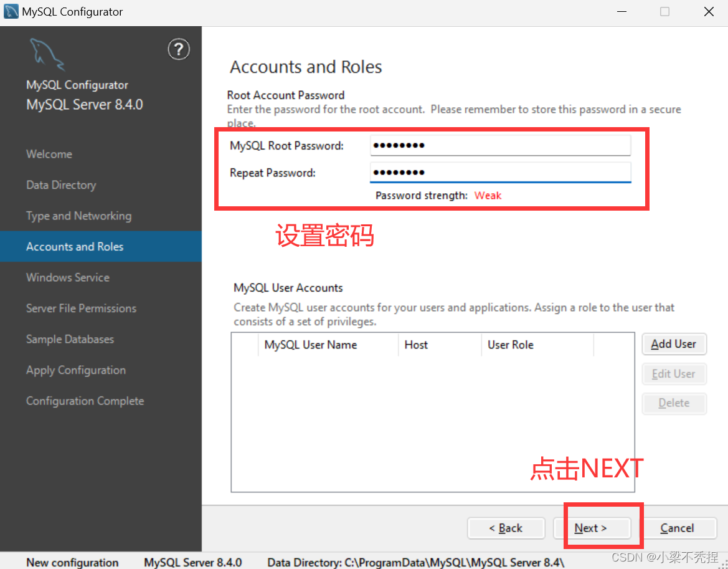Click the MySQL Configurator title bar icon
This screenshot has height=569, width=728.
pos(11,11)
